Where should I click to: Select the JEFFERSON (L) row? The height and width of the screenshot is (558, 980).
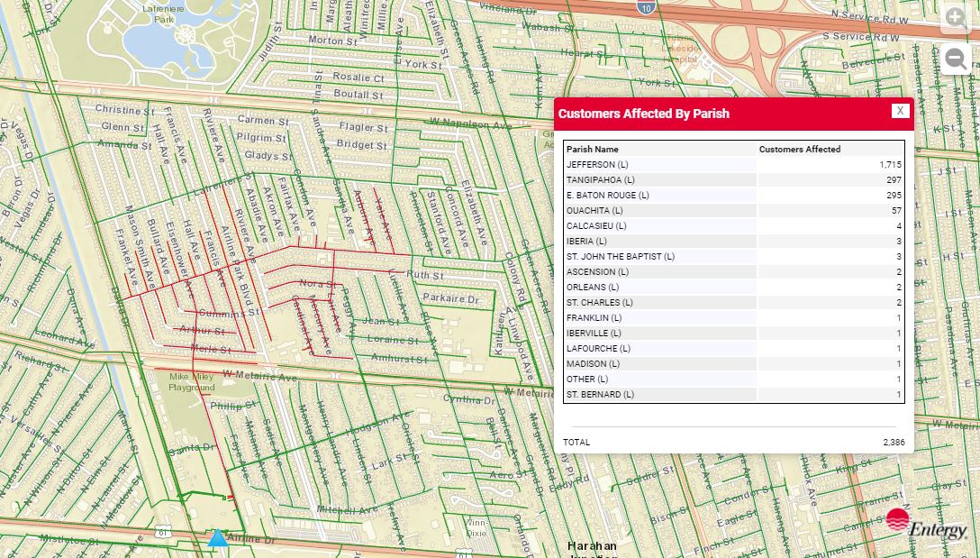(x=734, y=165)
